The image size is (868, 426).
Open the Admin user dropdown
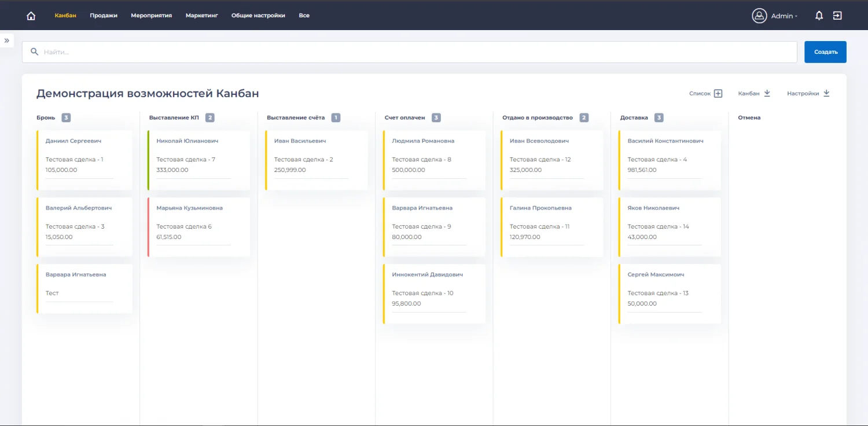784,16
